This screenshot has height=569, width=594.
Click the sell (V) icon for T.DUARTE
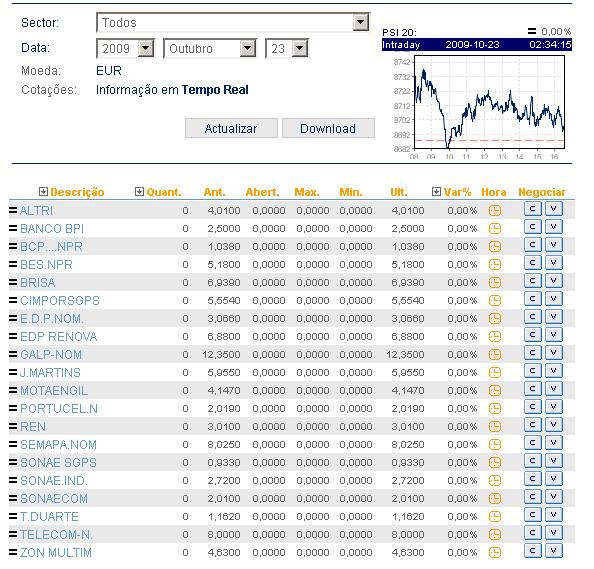553,515
